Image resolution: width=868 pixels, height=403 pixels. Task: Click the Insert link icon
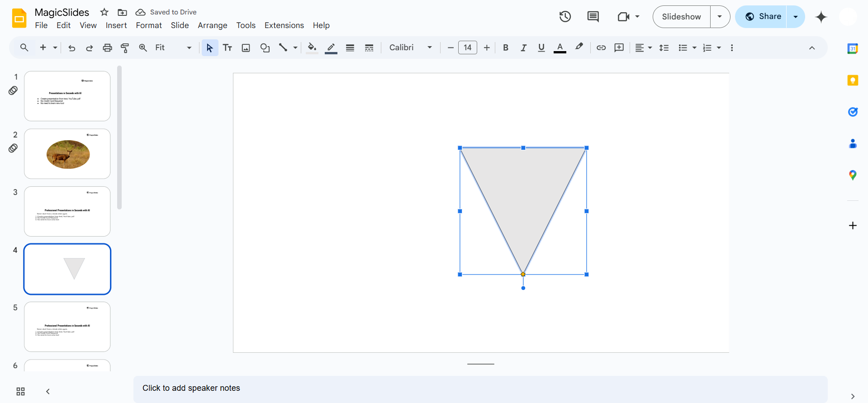601,47
